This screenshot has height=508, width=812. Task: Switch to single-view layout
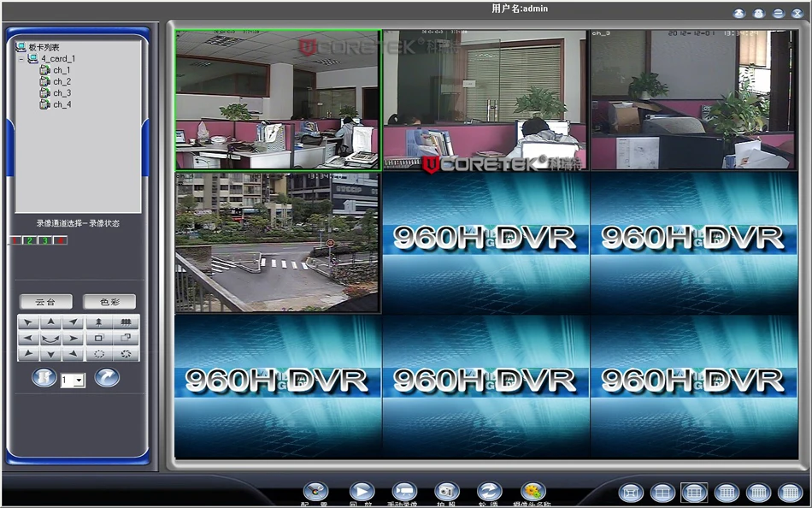click(631, 493)
